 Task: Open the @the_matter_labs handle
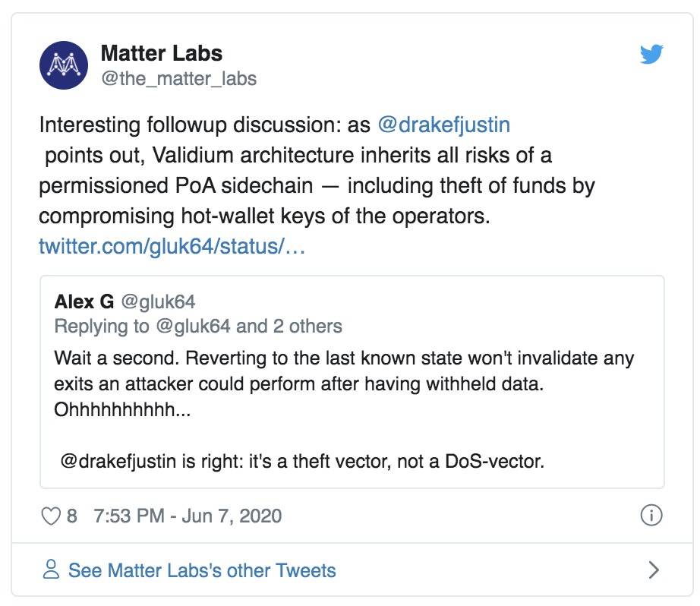pyautogui.click(x=178, y=78)
